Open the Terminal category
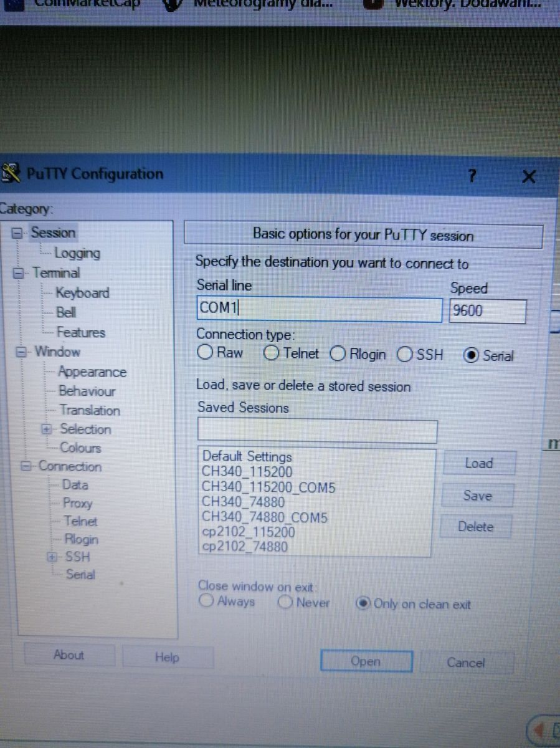 (56, 272)
